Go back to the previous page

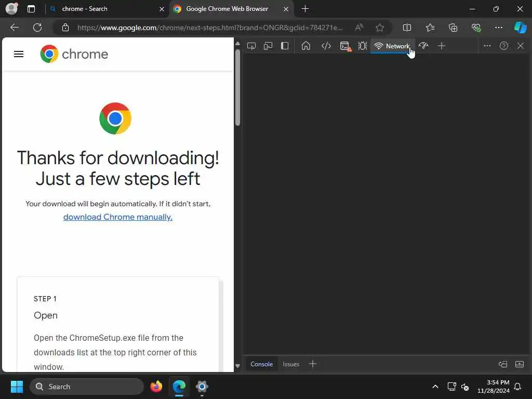14,28
